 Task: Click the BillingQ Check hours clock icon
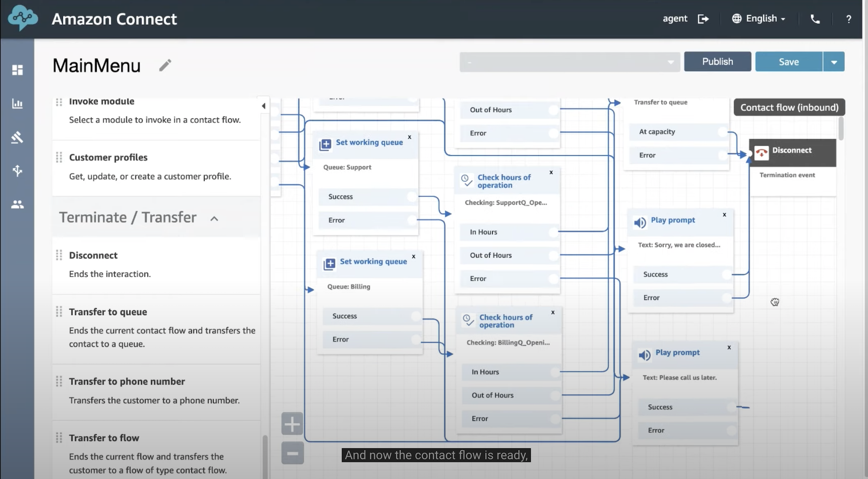tap(468, 320)
